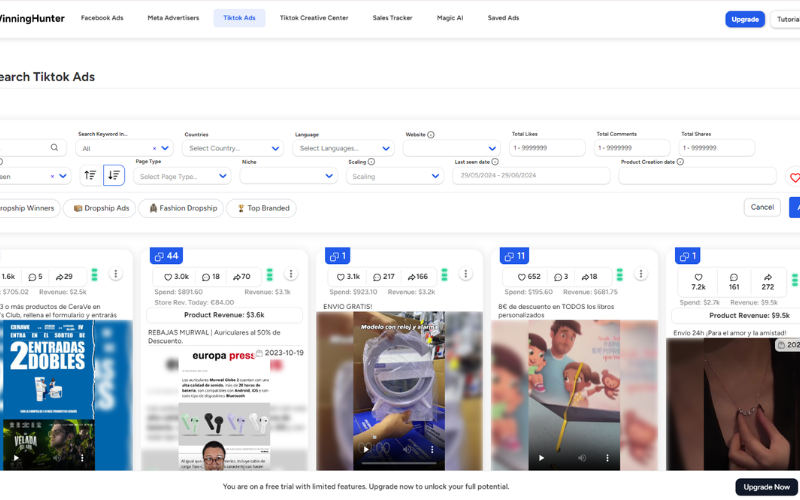Focus the Product Creation date field
The image size is (800, 500).
coord(697,176)
